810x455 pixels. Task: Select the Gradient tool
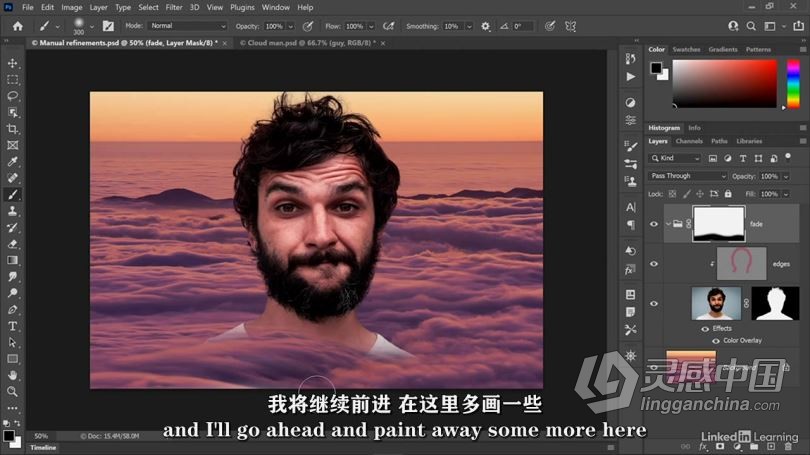point(12,260)
